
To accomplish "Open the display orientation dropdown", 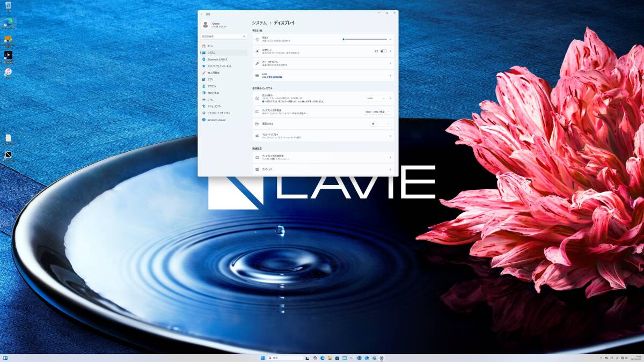I will 380,124.
